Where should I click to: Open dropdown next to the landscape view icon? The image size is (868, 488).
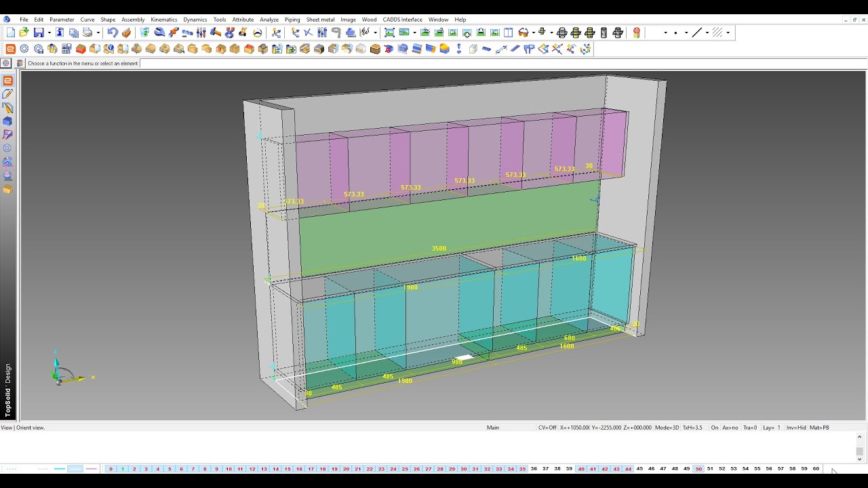414,32
